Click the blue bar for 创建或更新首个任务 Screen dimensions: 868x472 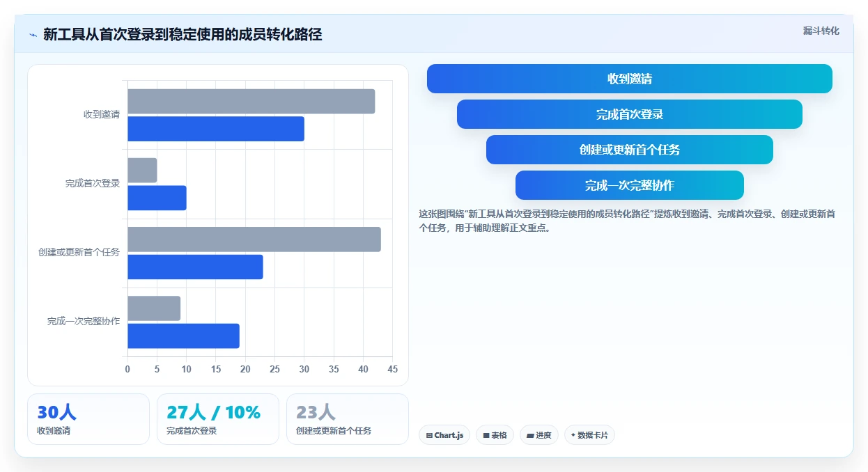tap(195, 267)
